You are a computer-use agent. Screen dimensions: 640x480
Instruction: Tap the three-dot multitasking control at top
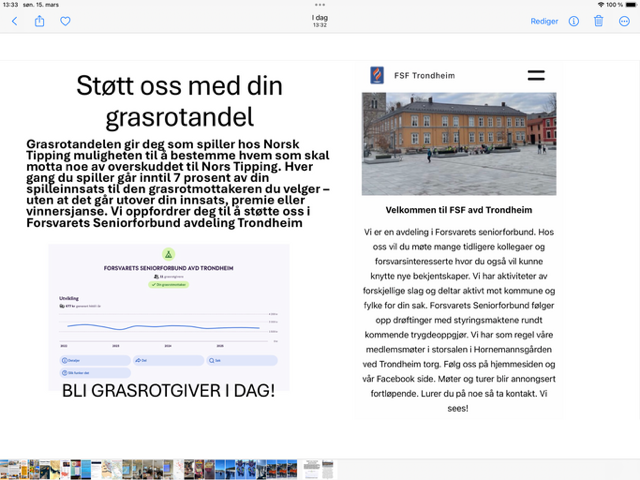click(320, 5)
